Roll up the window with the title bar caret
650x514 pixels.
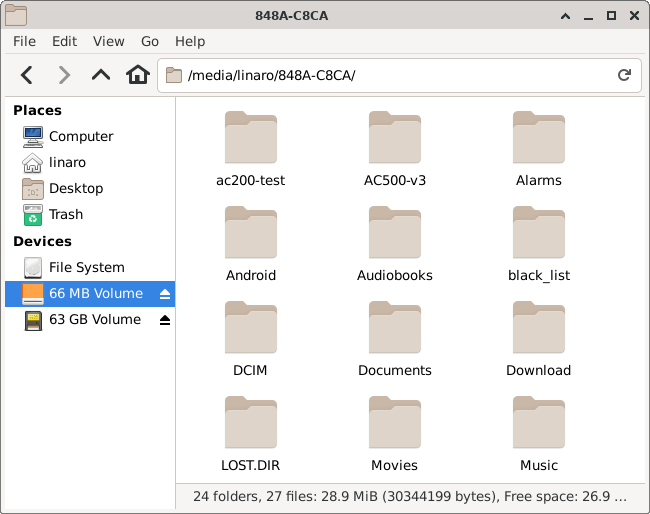coord(565,16)
